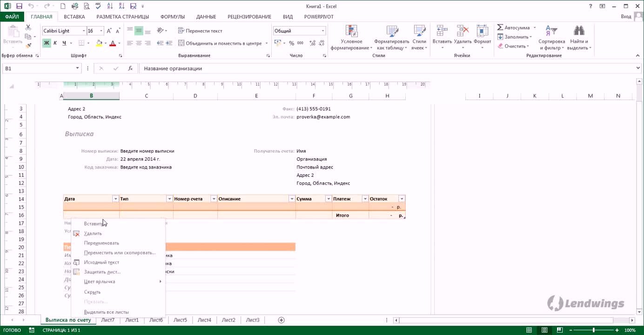Right-align the cell contents
Viewport: 644px width, 335px height.
(x=148, y=43)
